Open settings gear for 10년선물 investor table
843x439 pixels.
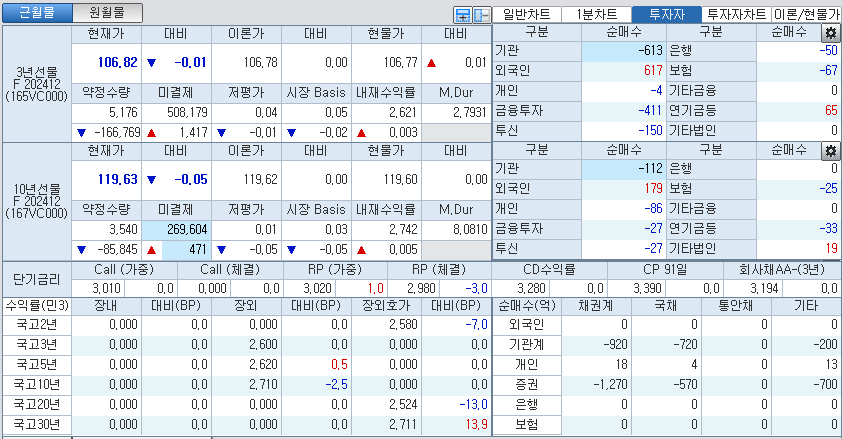(x=831, y=151)
